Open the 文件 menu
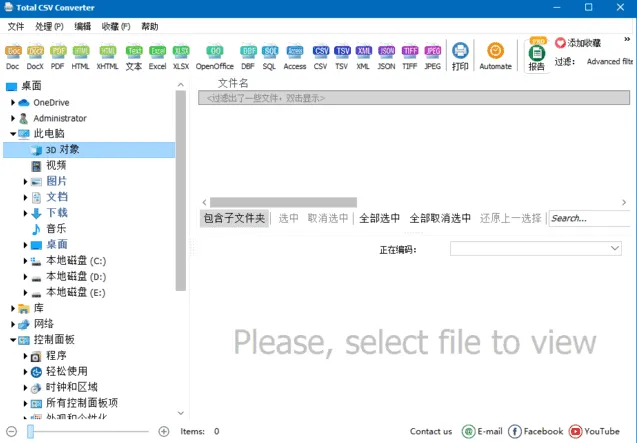Viewport: 637px width, 443px height. tap(16, 26)
